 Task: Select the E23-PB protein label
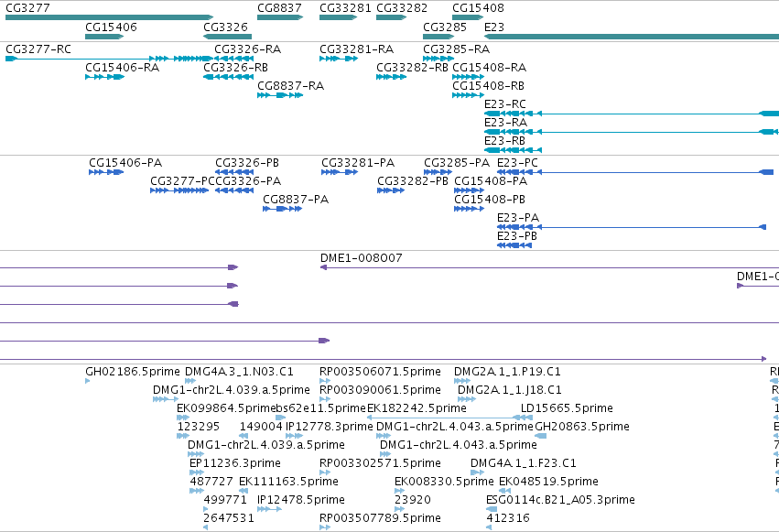(517, 236)
